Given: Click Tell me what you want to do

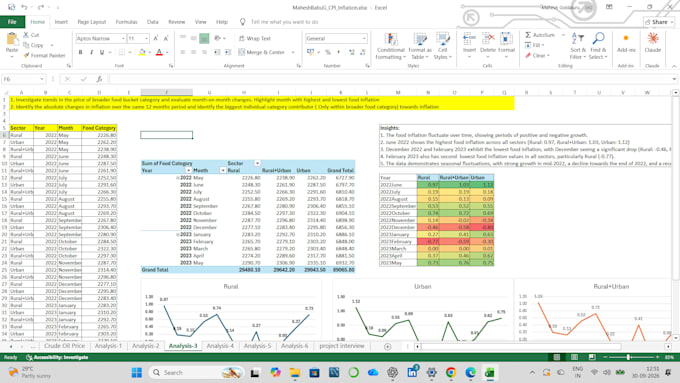Looking at the screenshot, I should click(284, 22).
